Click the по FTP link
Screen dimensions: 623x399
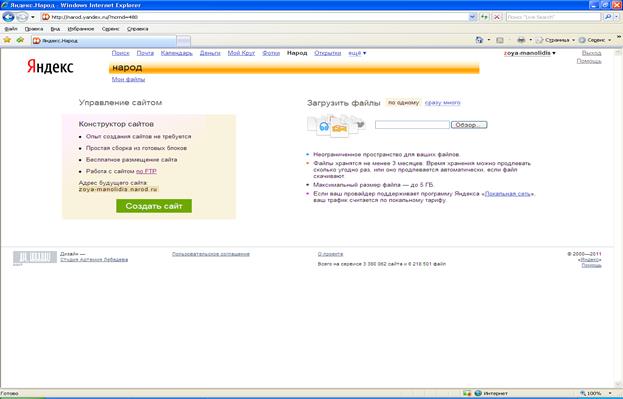(146, 171)
